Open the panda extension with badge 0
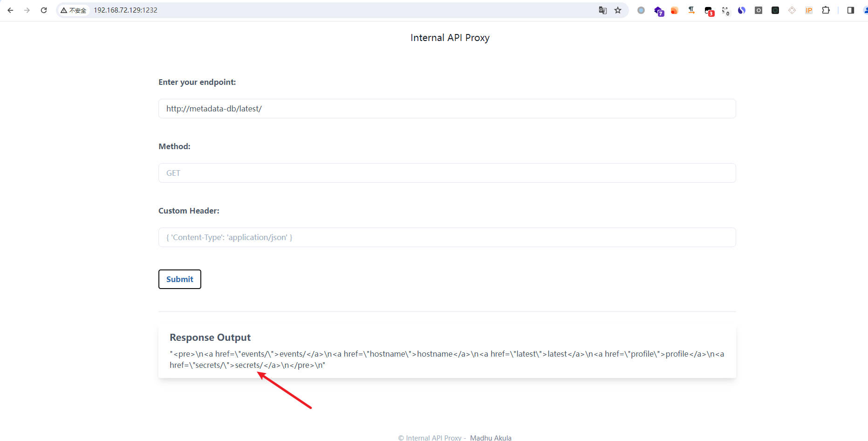Image resolution: width=868 pixels, height=441 pixels. (x=725, y=11)
